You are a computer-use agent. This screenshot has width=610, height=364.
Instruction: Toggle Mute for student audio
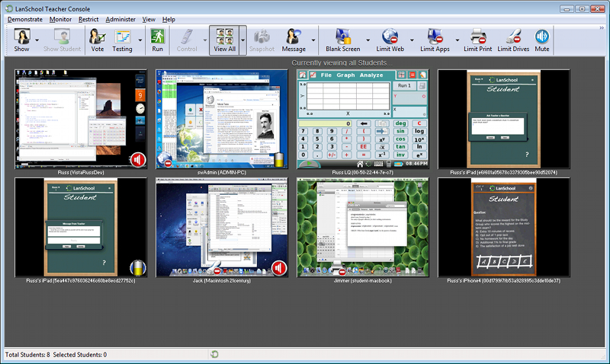pyautogui.click(x=542, y=40)
